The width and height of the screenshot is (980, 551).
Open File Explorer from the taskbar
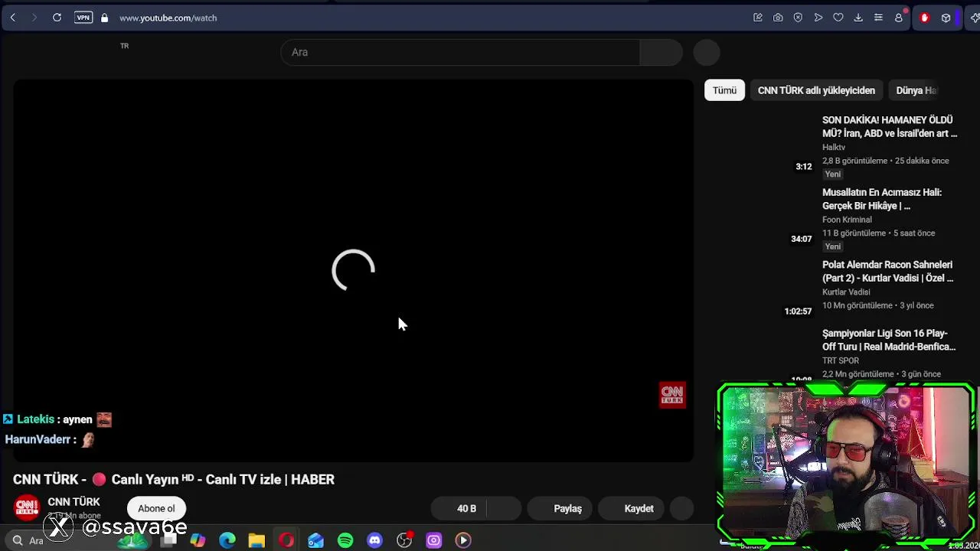[256, 540]
